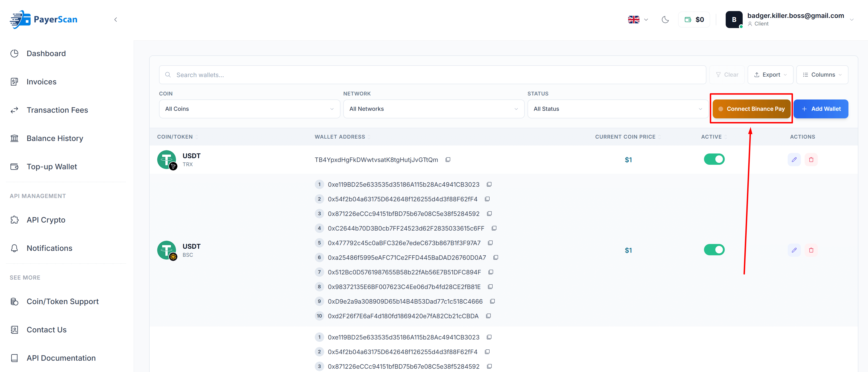The width and height of the screenshot is (868, 372).
Task: Open the All Coins dropdown
Action: point(249,109)
